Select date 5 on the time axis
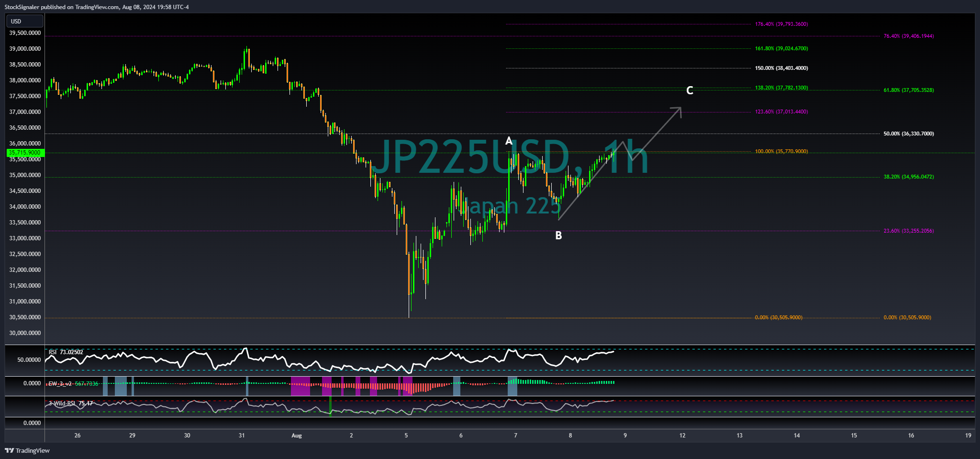The height and width of the screenshot is (459, 980). click(406, 436)
